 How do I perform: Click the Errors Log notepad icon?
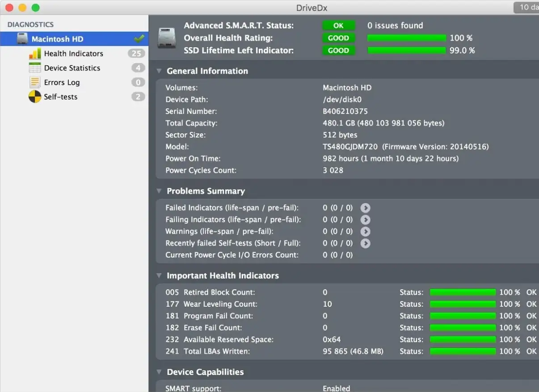coord(35,82)
